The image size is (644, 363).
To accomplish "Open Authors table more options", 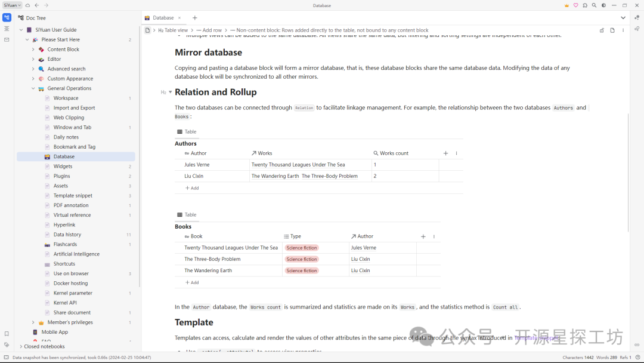I will tap(456, 153).
